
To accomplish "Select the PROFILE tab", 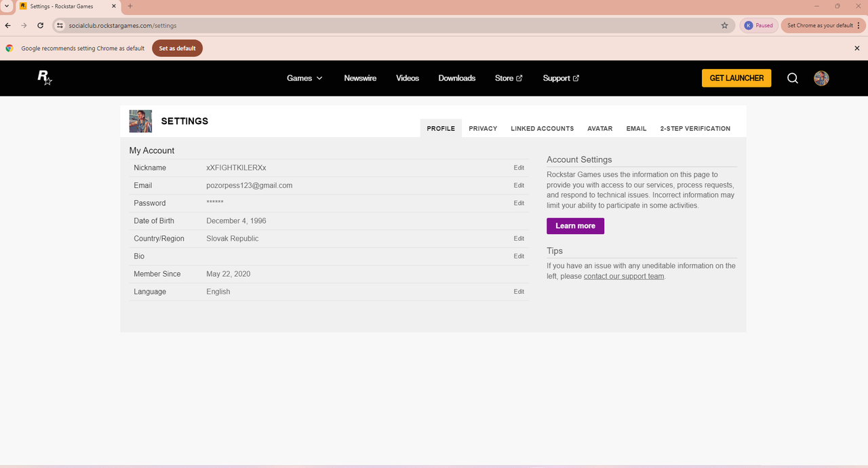I will 441,128.
